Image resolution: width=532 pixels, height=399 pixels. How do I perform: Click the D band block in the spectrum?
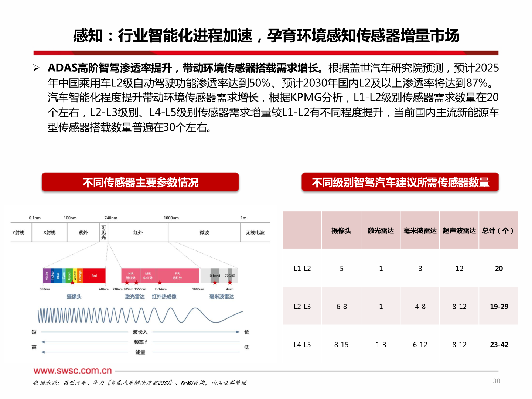click(214, 276)
